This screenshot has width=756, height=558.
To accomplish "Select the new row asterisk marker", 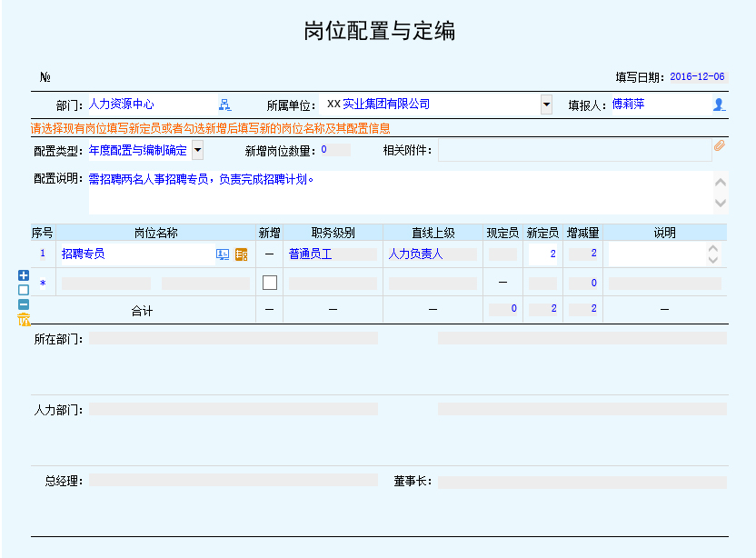I will point(43,284).
